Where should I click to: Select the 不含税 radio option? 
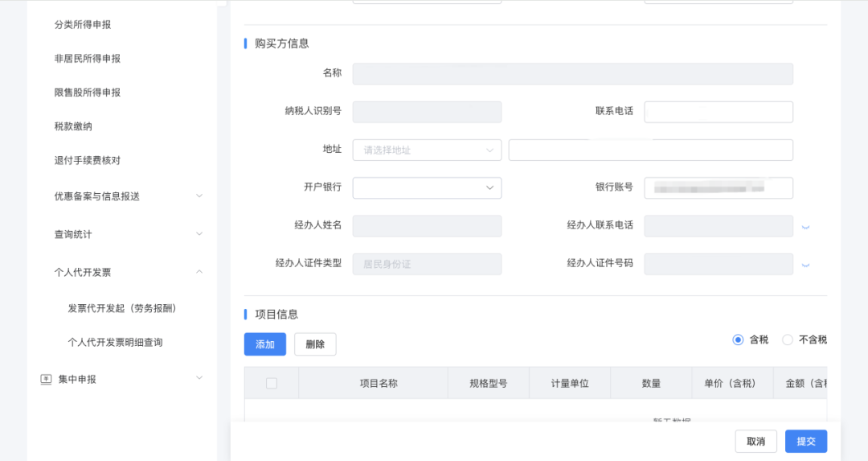tap(787, 340)
